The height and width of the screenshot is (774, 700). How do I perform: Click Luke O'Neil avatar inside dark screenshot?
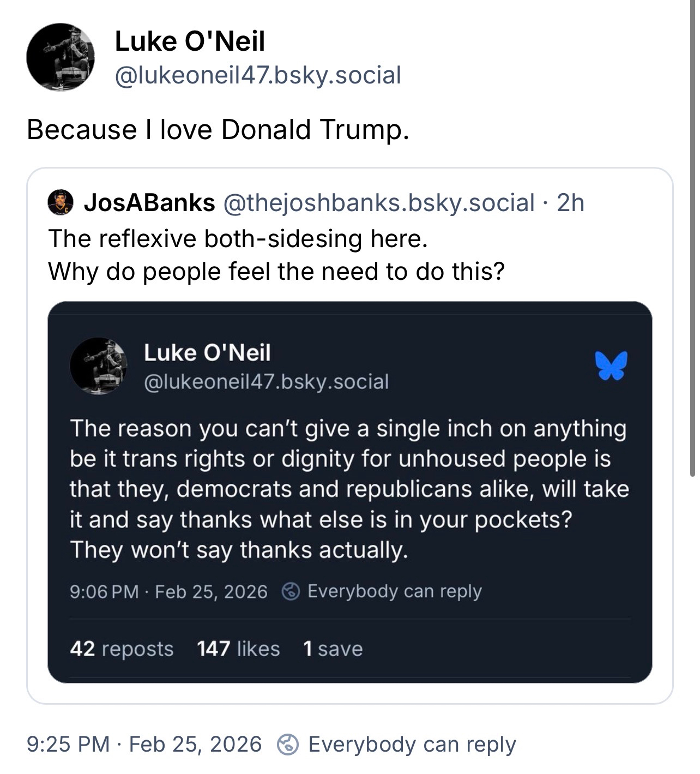tap(99, 365)
